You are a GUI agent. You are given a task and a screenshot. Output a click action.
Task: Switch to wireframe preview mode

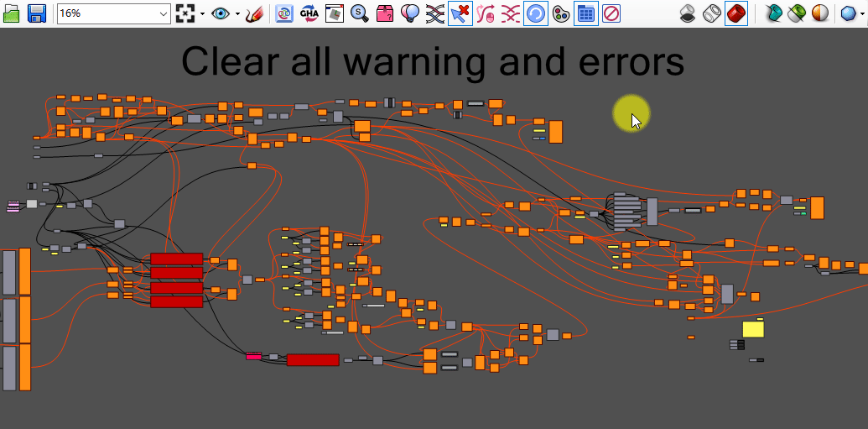[x=712, y=13]
